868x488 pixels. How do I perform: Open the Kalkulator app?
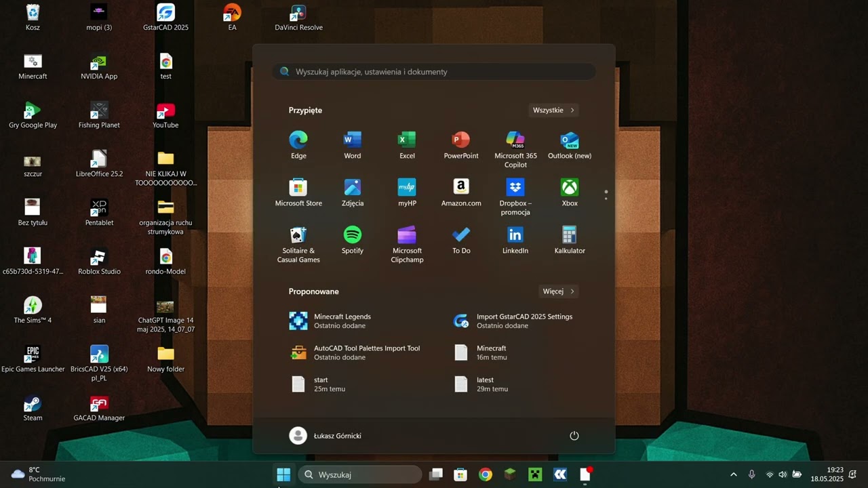click(x=570, y=241)
